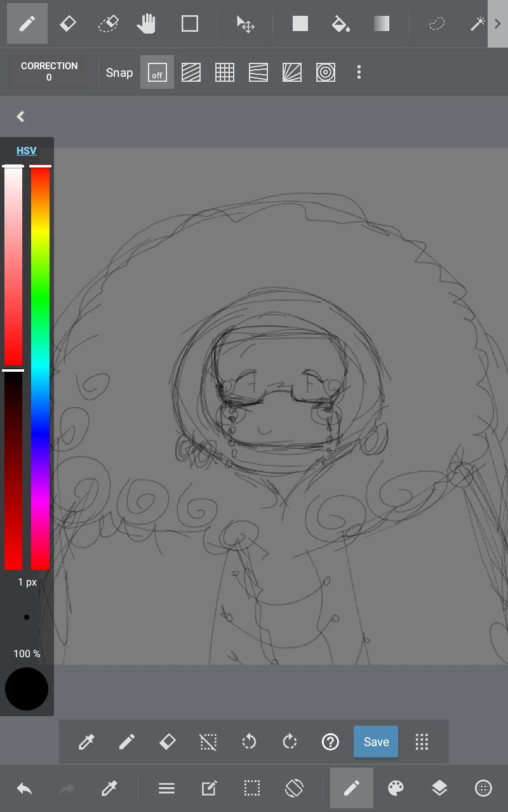Open the brush tab in the bottom bar
This screenshot has width=508, height=812.
352,788
